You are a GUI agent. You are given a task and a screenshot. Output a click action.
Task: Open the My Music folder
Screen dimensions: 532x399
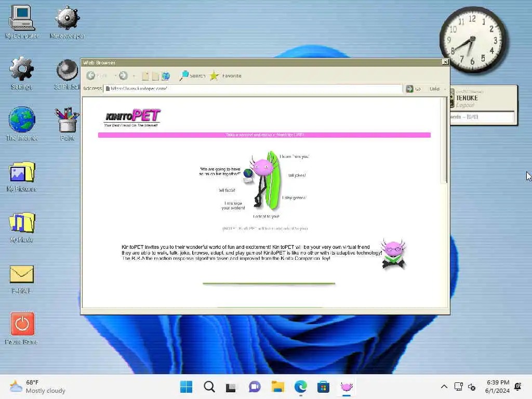pos(22,227)
